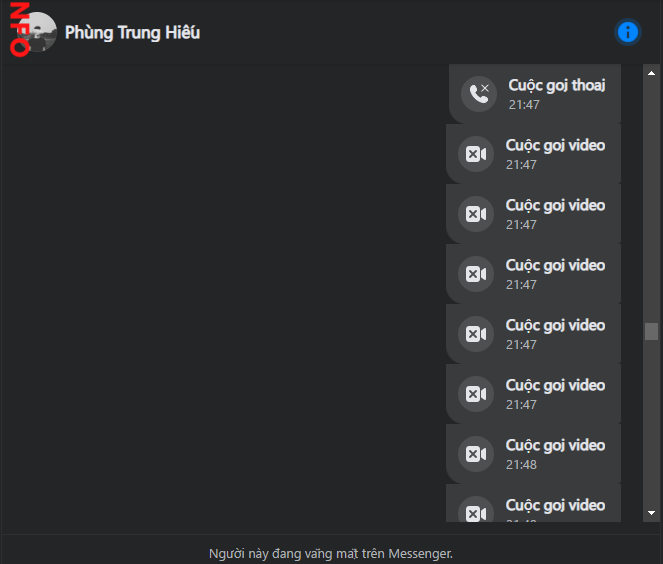Click the contact name Phùng Trung Hiếu
The height and width of the screenshot is (564, 663).
point(132,33)
